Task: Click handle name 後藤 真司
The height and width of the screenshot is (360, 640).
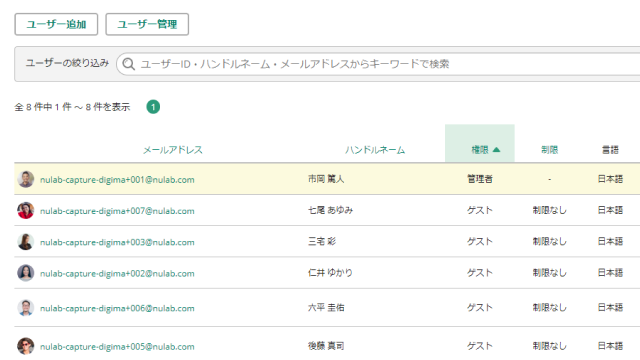Action: tap(326, 346)
